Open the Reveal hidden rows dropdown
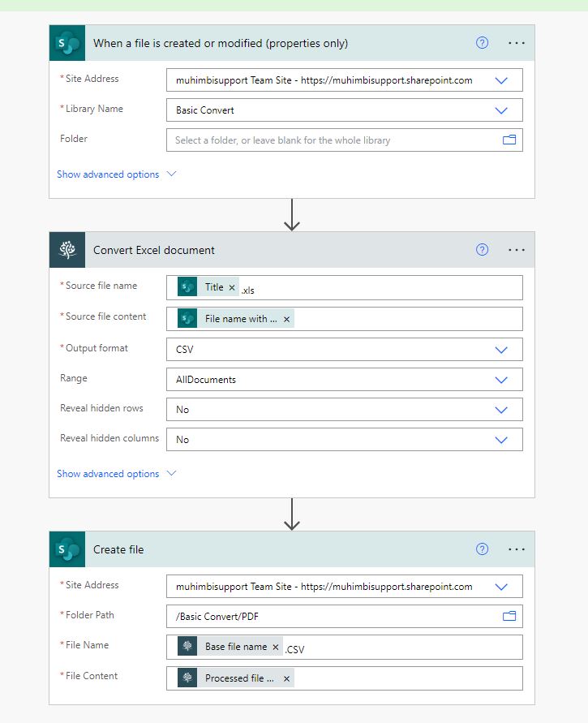588x723 pixels. tap(500, 409)
